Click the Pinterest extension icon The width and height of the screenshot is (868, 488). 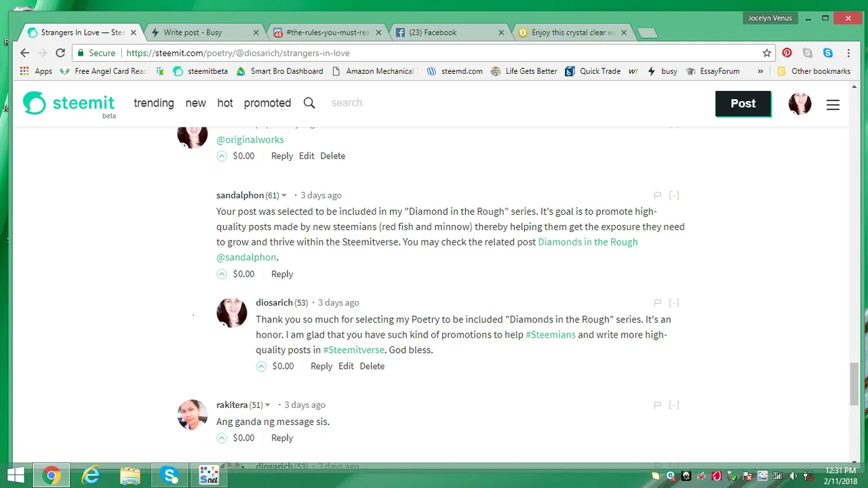point(787,53)
